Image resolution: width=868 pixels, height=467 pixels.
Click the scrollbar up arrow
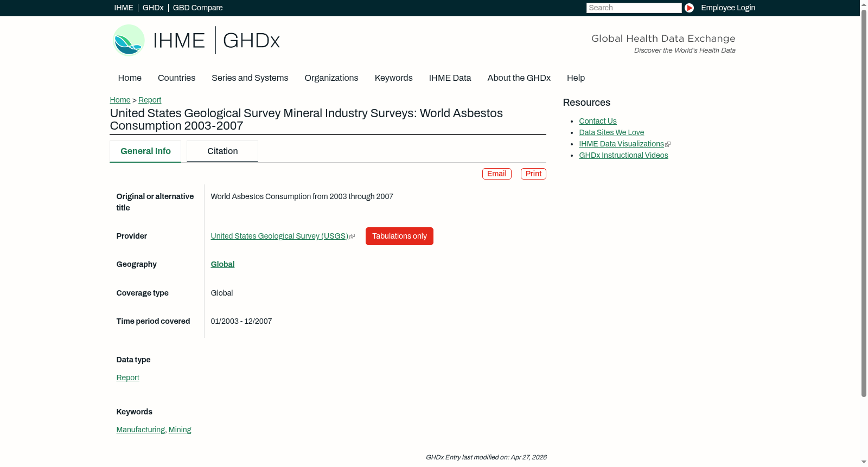click(864, 4)
